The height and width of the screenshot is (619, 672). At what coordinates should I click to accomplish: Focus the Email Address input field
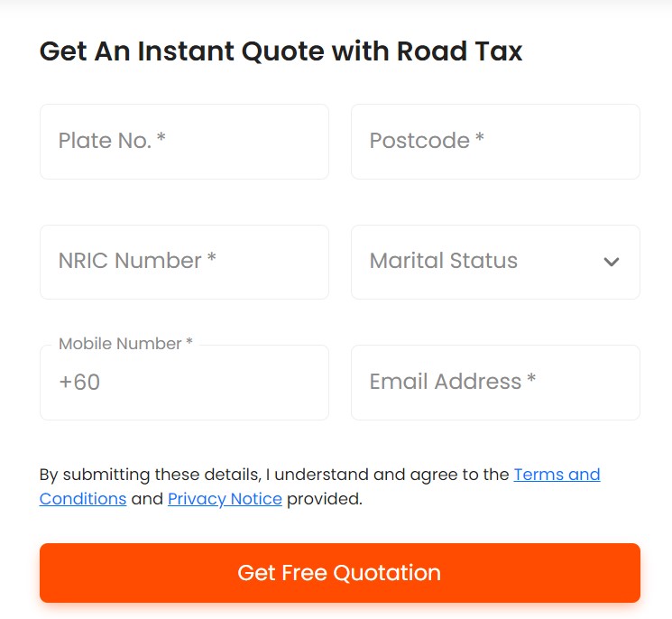(495, 383)
